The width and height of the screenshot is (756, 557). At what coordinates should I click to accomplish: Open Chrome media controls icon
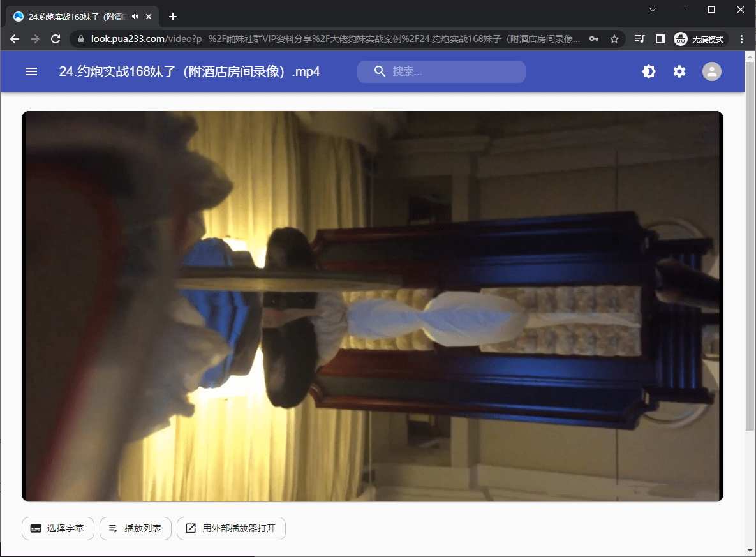click(x=639, y=39)
